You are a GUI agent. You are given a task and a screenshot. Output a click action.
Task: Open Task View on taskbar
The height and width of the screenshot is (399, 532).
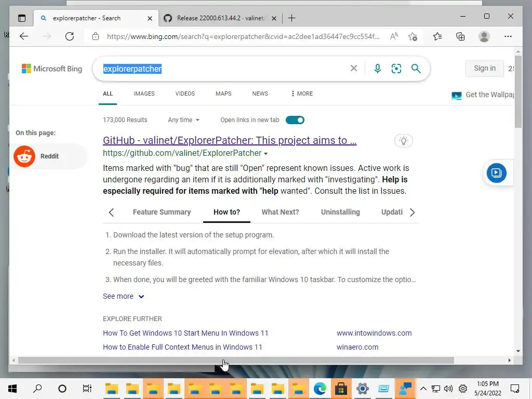tap(87, 389)
